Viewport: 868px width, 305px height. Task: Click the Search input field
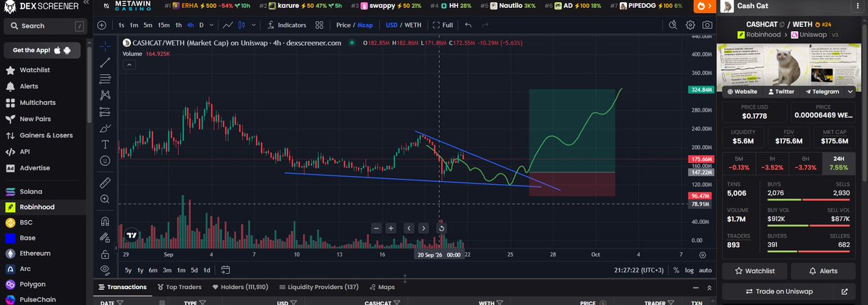click(45, 26)
